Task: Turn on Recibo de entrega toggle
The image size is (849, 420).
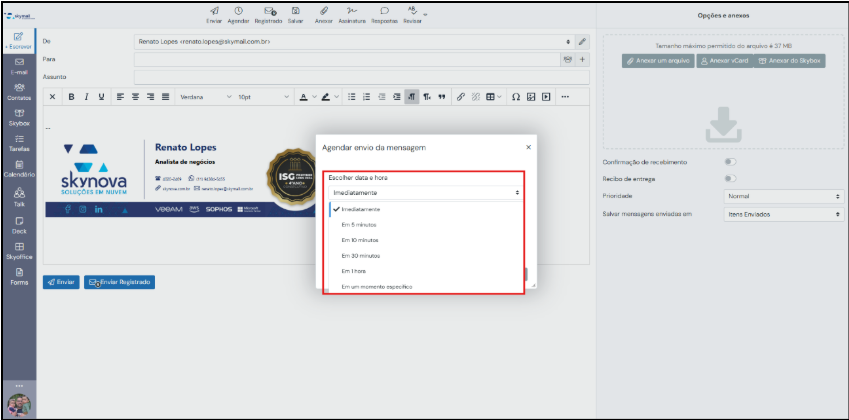Action: (x=731, y=179)
